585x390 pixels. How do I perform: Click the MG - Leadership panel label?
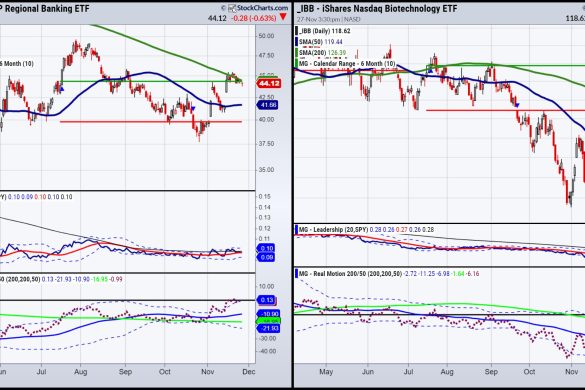click(334, 230)
